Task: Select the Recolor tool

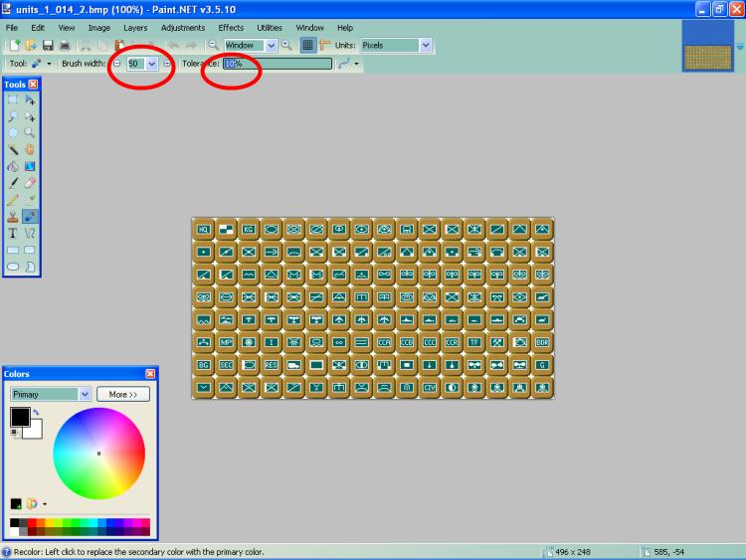Action: pos(30,217)
